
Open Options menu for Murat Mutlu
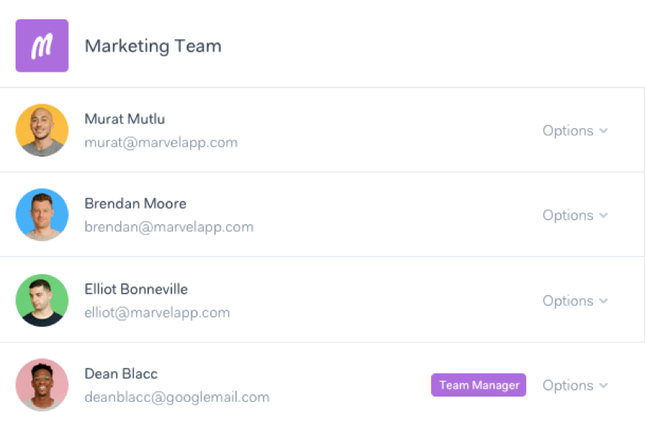(575, 131)
